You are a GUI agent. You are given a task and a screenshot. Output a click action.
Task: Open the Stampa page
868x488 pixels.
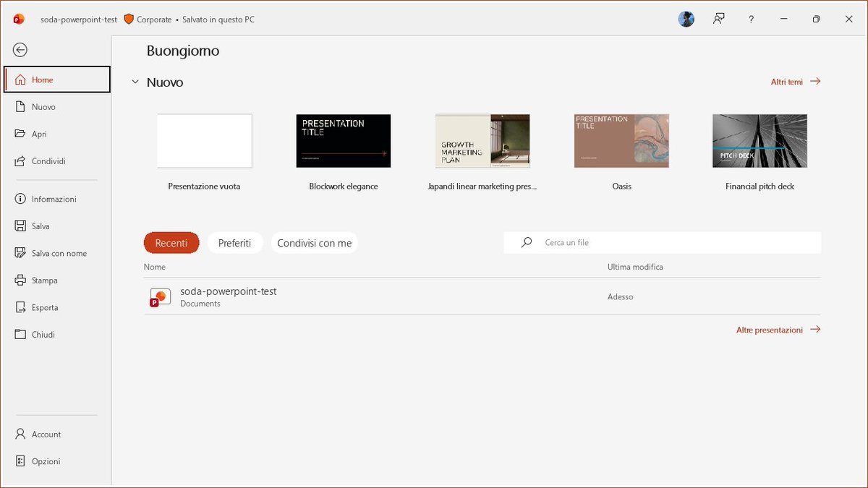57,281
